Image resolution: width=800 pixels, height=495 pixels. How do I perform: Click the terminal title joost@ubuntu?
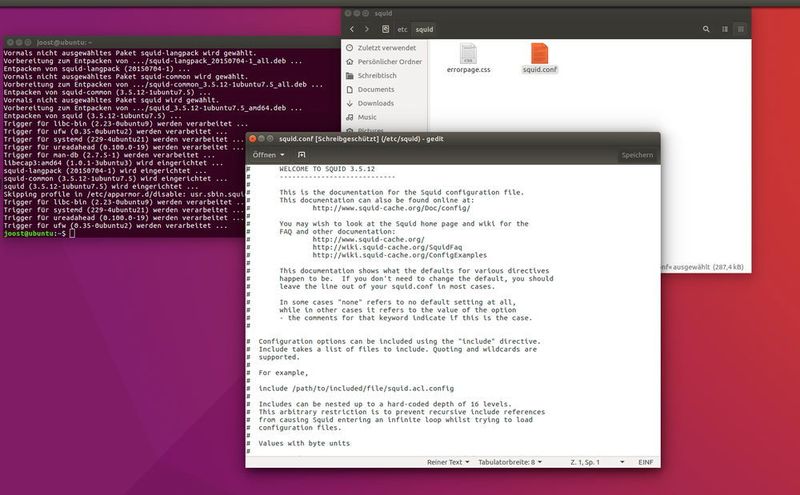click(x=64, y=42)
